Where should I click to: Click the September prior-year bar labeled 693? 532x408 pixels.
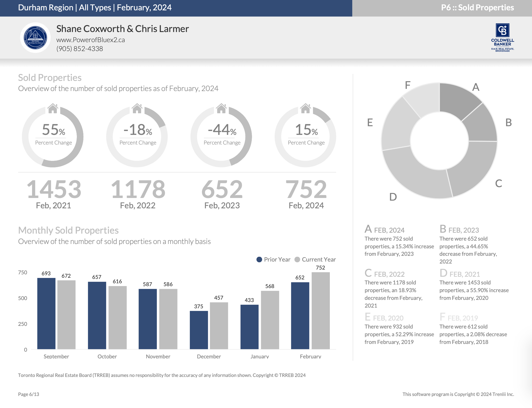(x=47, y=314)
